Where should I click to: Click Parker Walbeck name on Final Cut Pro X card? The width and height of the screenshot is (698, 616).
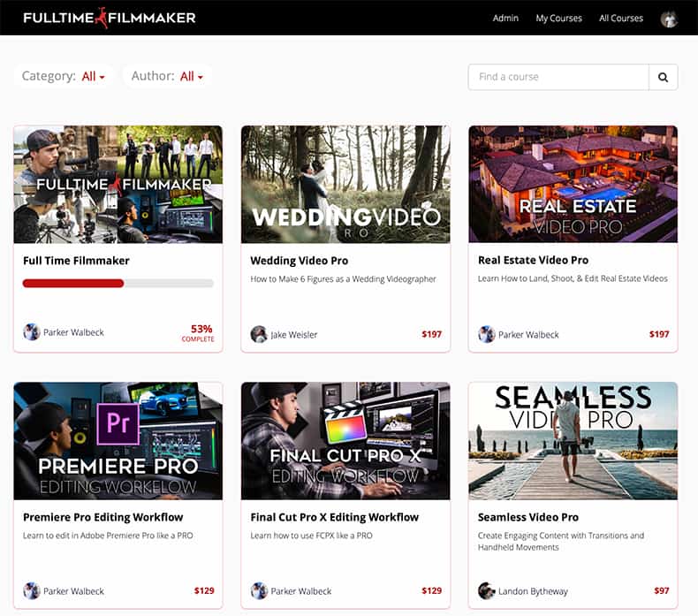coord(301,591)
